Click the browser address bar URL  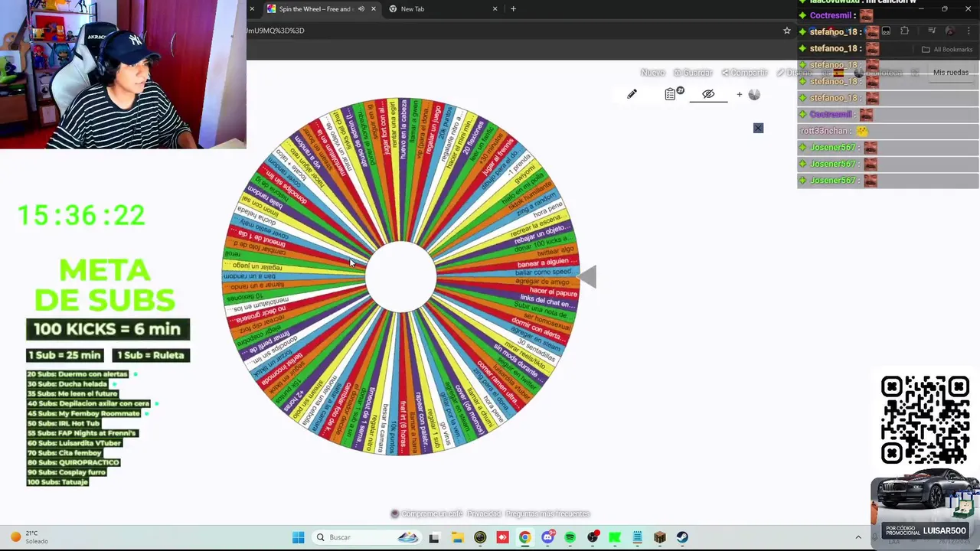point(276,31)
